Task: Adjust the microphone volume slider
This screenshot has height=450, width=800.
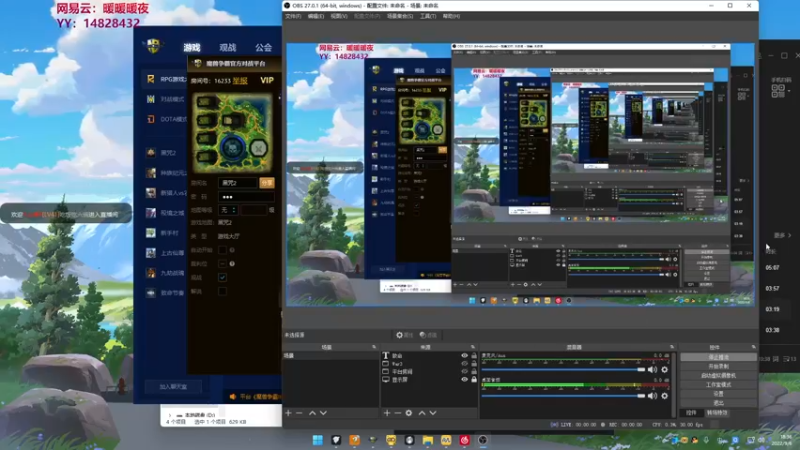Action: (x=563, y=369)
